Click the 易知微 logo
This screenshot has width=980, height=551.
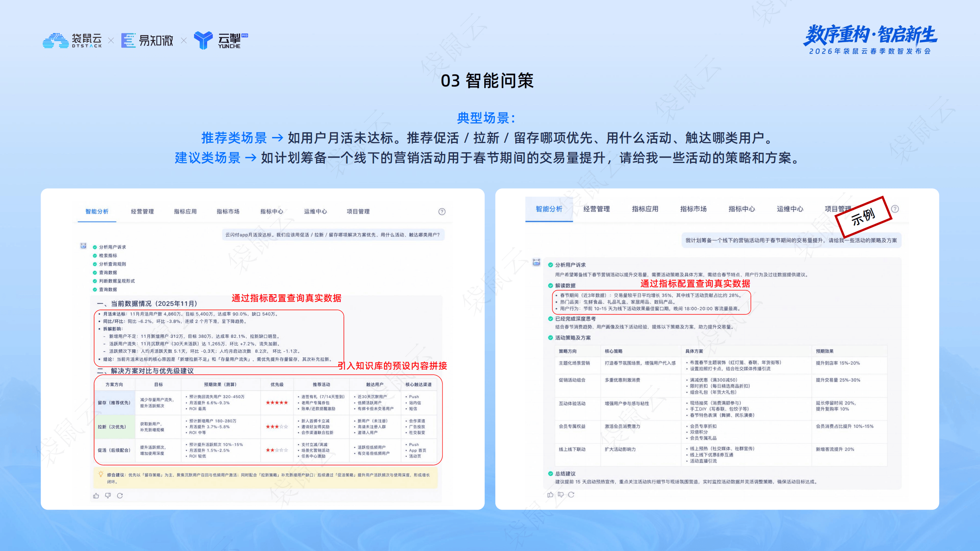coord(147,40)
